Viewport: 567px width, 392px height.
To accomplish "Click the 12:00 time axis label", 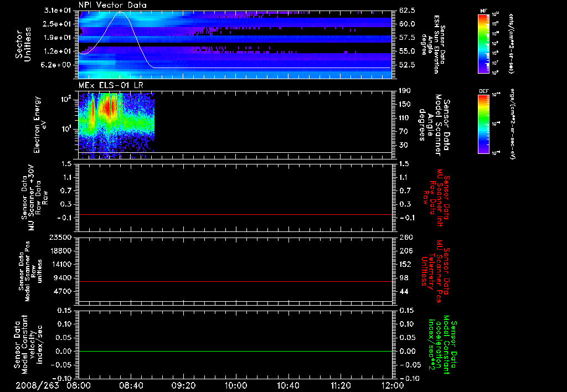I will click(393, 385).
